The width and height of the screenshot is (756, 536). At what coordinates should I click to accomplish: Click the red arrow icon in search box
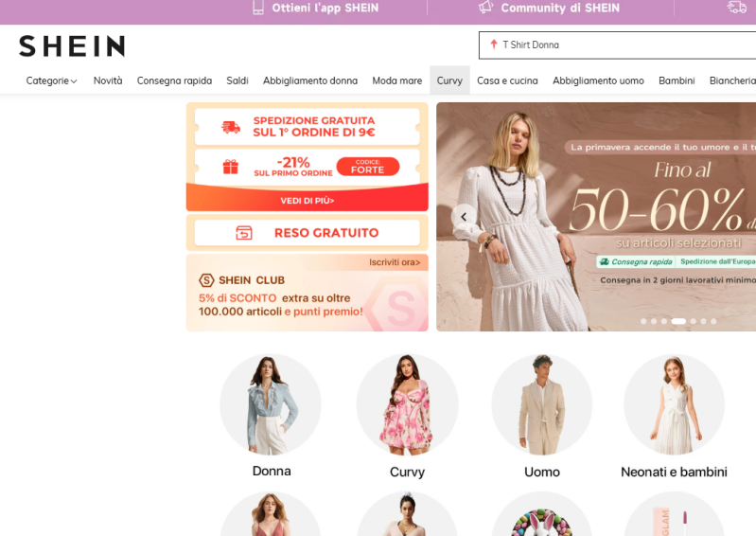point(494,45)
